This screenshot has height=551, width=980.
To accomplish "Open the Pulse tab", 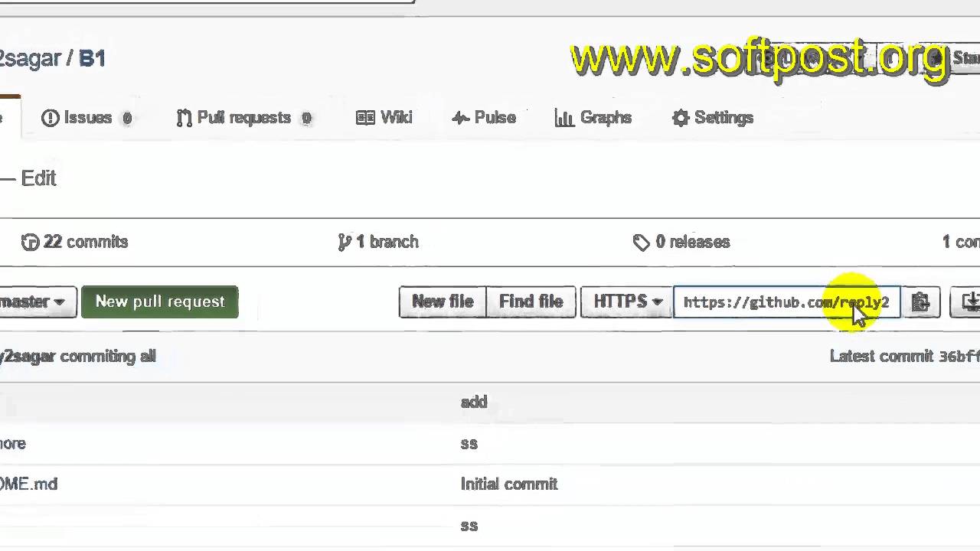I will 484,118.
